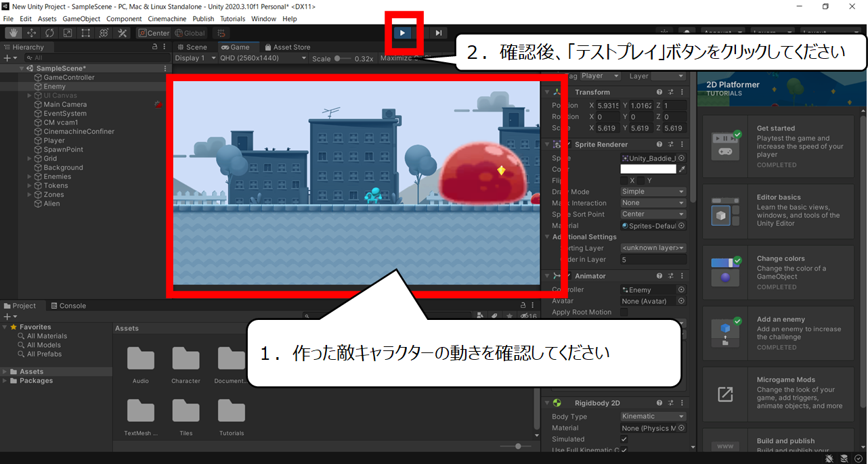Toggle the Hierarchy panel lock icon
Image resolution: width=868 pixels, height=464 pixels.
pyautogui.click(x=155, y=47)
